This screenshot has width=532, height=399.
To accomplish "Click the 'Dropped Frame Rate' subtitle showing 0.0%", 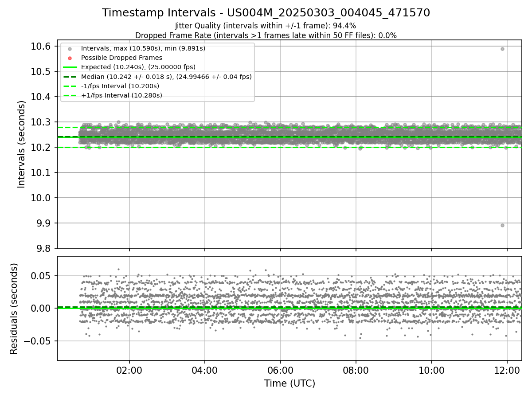I will pyautogui.click(x=266, y=35).
